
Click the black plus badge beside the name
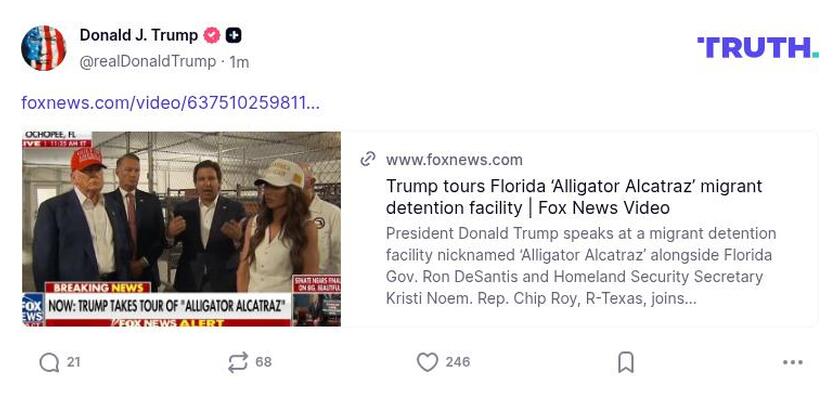coord(233,35)
